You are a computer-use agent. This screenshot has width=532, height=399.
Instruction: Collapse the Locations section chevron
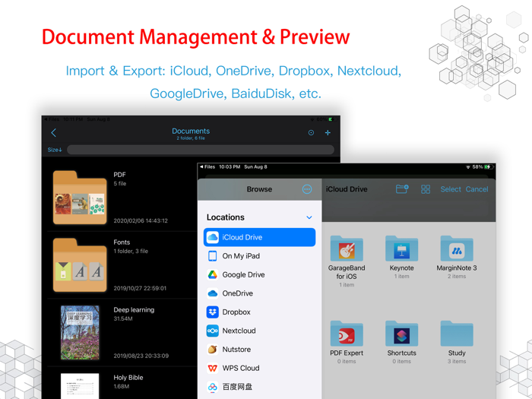(x=309, y=217)
